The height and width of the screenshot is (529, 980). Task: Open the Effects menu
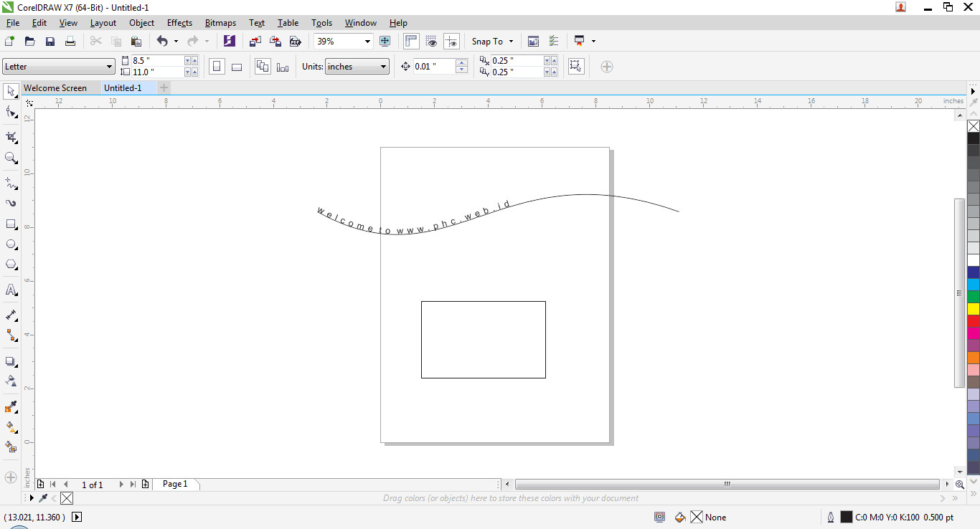[179, 23]
